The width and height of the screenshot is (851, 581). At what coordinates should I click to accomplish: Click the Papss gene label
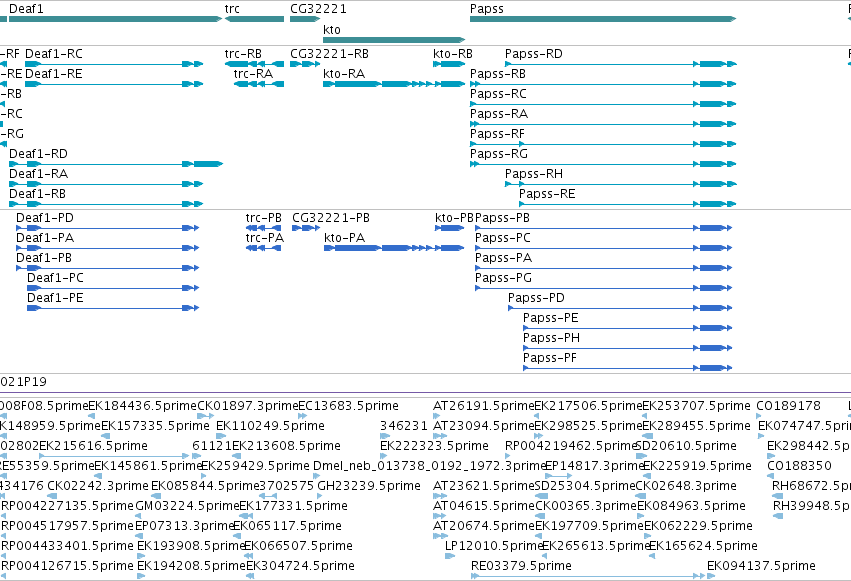[487, 9]
